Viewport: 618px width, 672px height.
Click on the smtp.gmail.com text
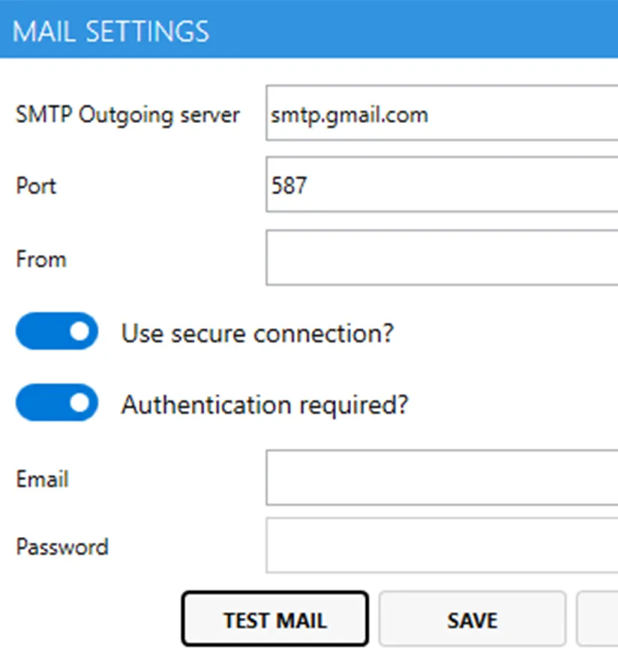[349, 115]
